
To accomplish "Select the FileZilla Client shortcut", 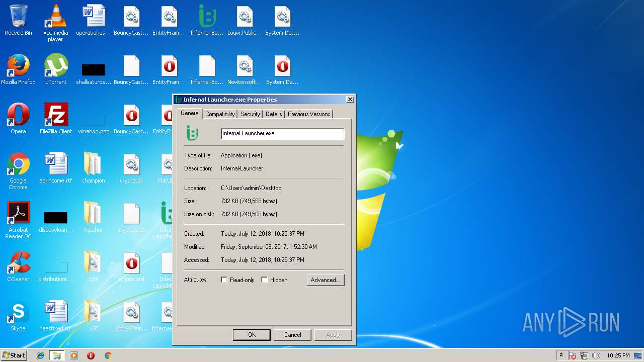I will 56,119.
